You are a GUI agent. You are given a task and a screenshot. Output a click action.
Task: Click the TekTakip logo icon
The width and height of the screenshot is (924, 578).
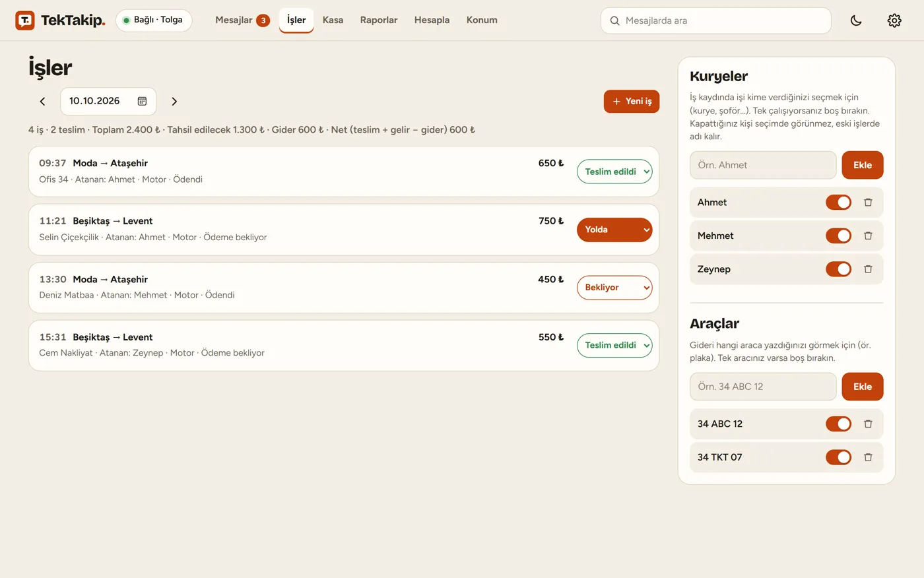point(25,20)
